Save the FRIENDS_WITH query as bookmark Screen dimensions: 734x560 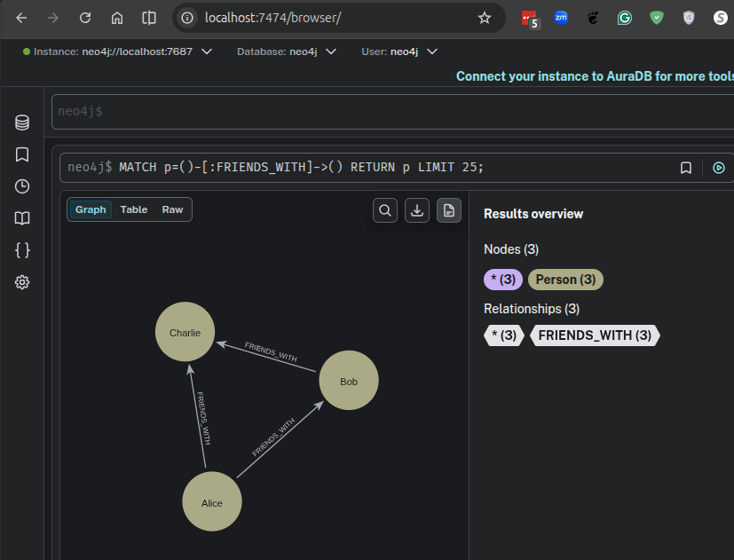[x=686, y=168]
